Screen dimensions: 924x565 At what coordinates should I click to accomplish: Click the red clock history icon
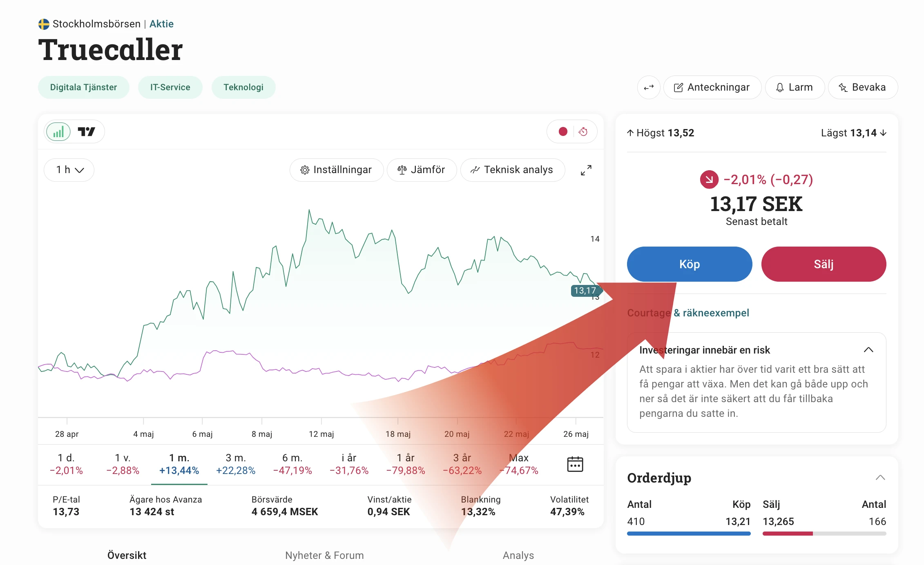click(583, 131)
